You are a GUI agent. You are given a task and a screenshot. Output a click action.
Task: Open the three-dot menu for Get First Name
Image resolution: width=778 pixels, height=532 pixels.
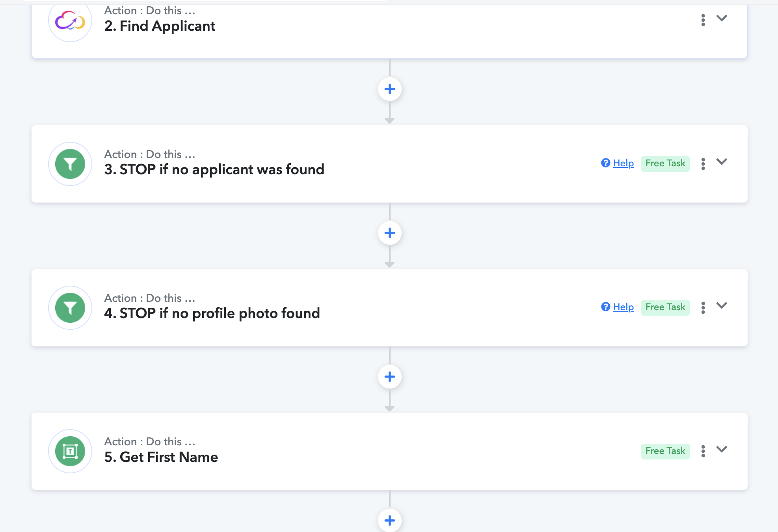click(703, 451)
